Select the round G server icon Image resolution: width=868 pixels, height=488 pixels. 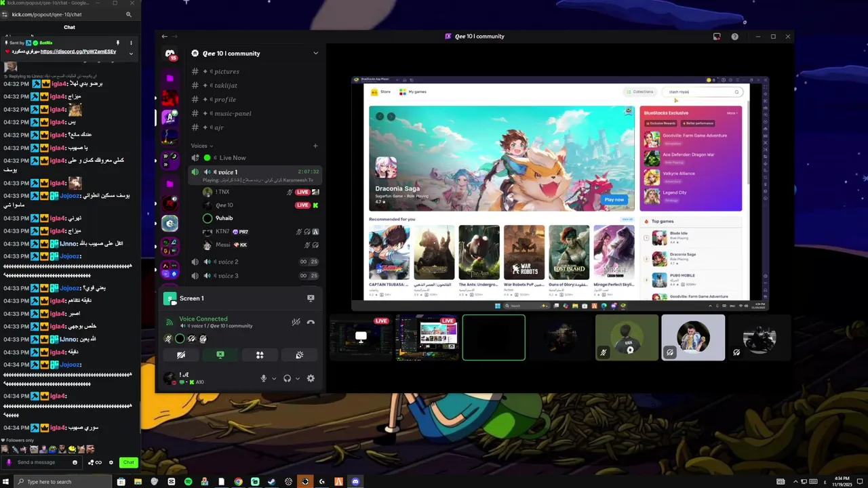tap(170, 222)
